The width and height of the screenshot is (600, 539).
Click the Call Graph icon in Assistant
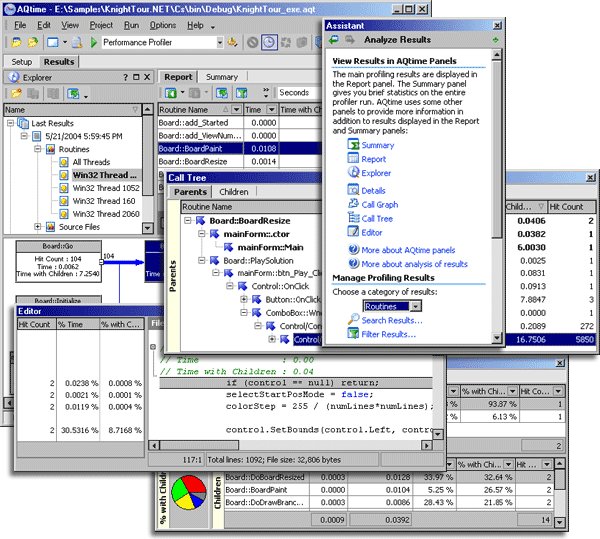[353, 204]
